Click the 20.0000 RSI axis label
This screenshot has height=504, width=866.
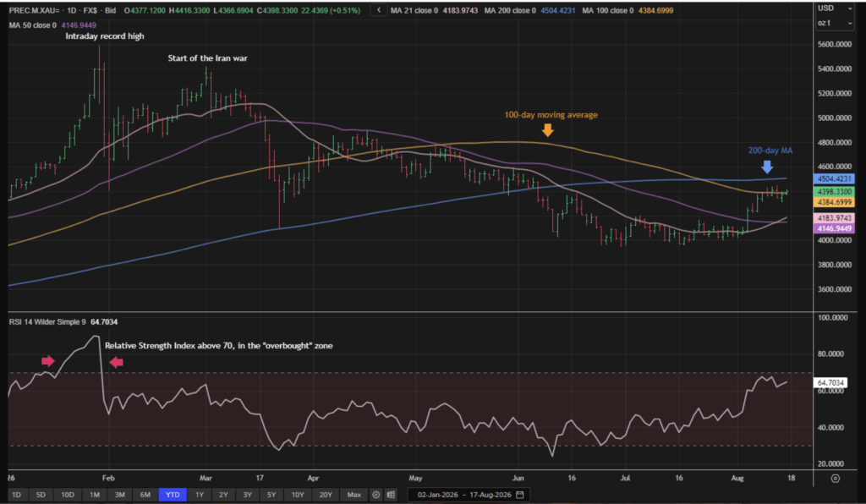832,463
